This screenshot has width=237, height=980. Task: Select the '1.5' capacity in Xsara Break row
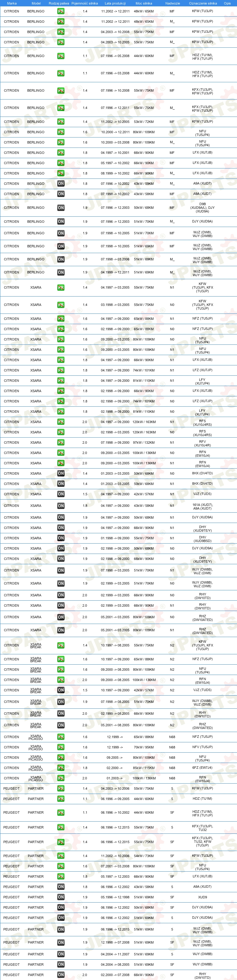tap(85, 690)
